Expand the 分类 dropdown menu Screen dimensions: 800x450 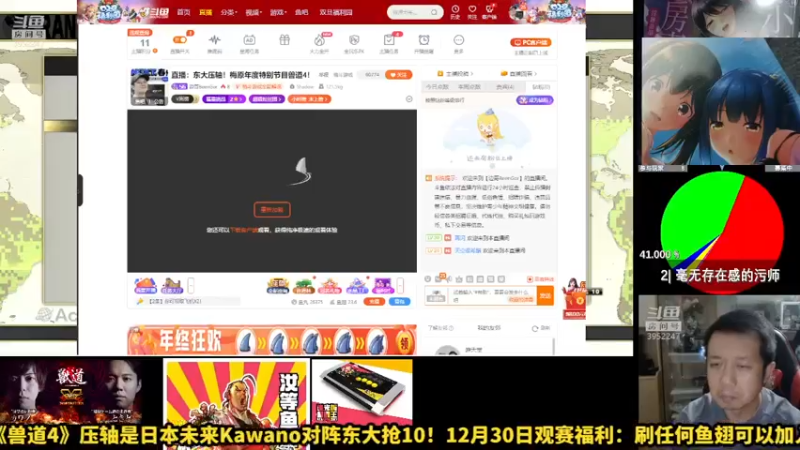pos(229,12)
